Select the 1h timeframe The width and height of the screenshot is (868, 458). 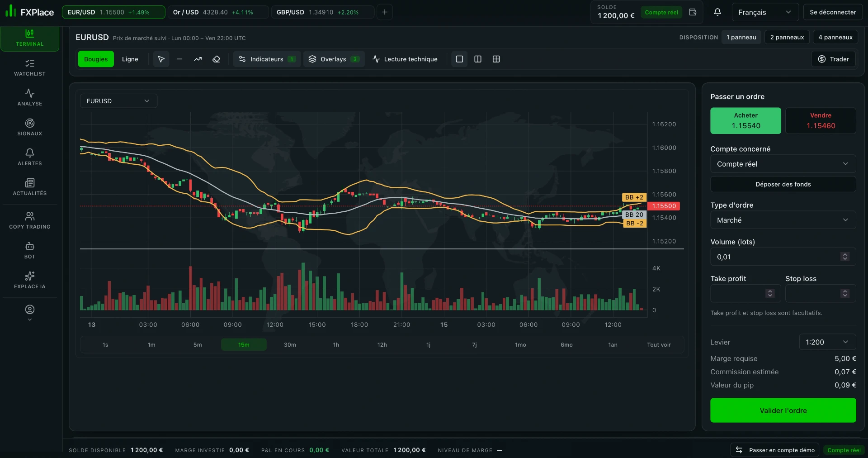[336, 345]
